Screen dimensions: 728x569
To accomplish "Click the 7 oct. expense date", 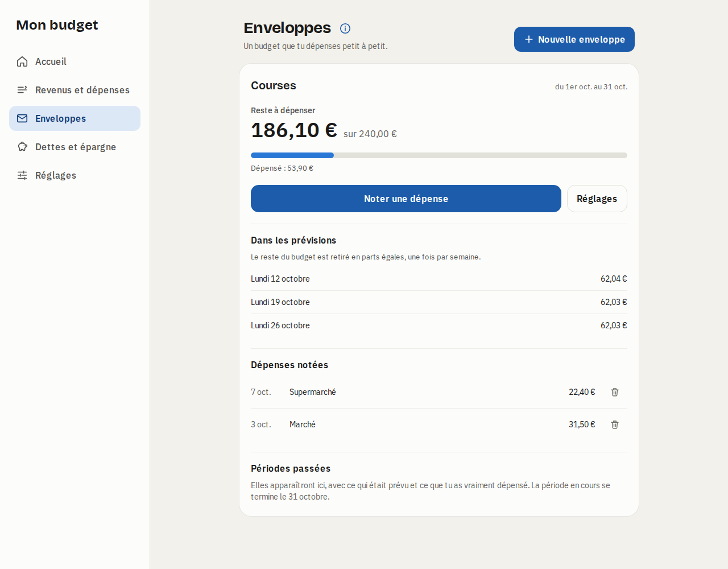I will pyautogui.click(x=261, y=392).
